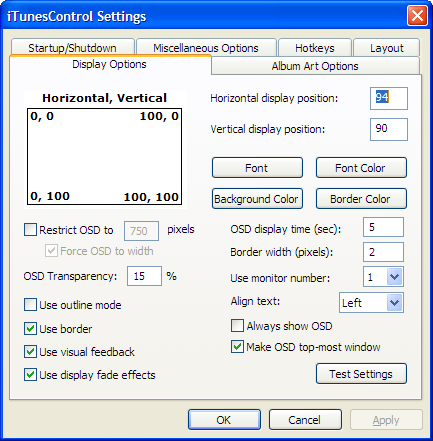Click the Vertical display position field
The image size is (433, 441).
[x=389, y=129]
